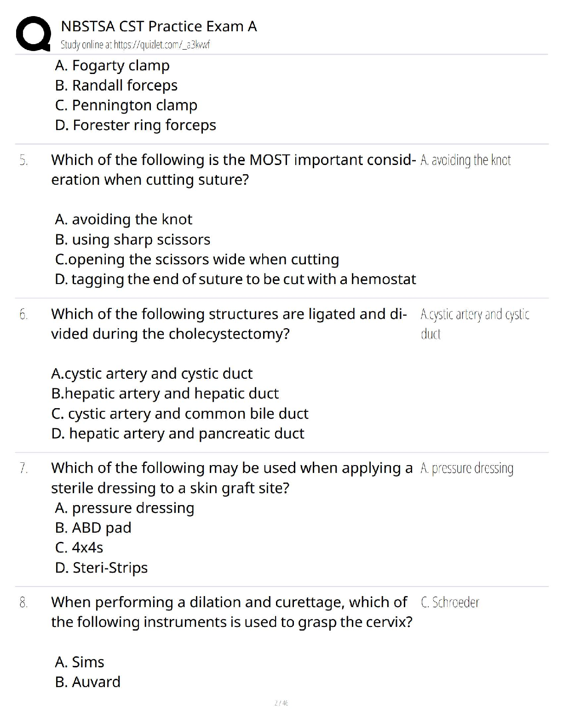
Task: Select D. hepatic artery and pancreatic duct
Action: pyautogui.click(x=178, y=433)
